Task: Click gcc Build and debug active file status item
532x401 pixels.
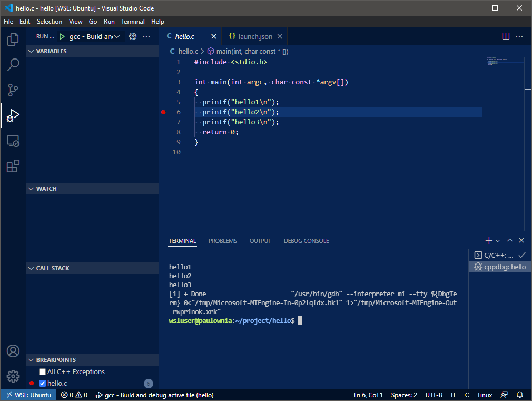Action: 155,395
